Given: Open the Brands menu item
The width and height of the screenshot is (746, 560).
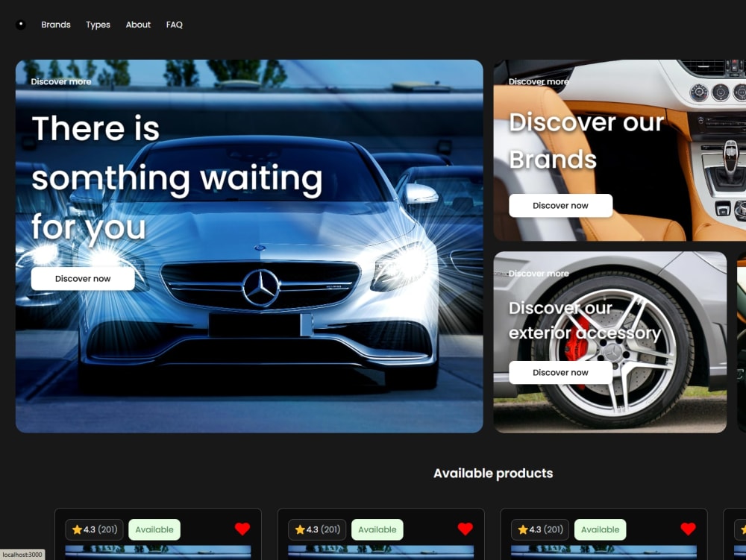Looking at the screenshot, I should pyautogui.click(x=56, y=25).
